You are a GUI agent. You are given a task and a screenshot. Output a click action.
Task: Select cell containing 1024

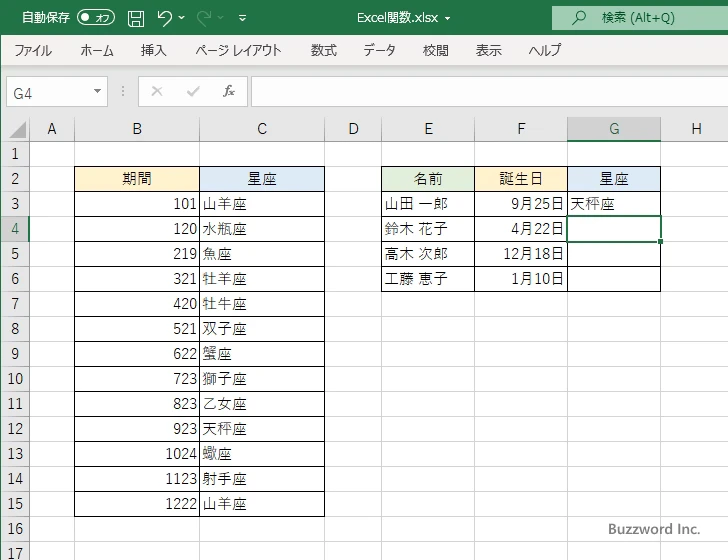pyautogui.click(x=137, y=454)
